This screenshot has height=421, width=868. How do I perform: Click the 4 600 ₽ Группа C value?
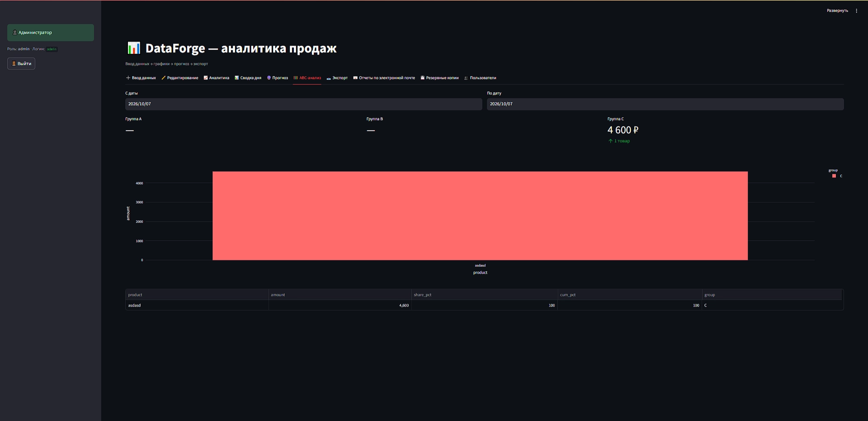coord(623,130)
